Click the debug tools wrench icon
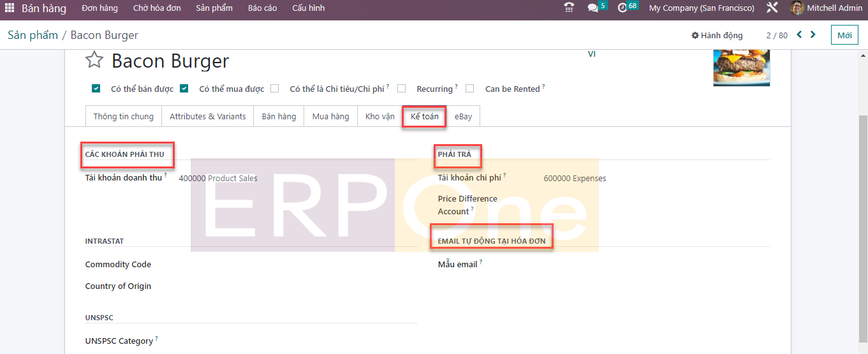The width and height of the screenshot is (868, 354). click(x=772, y=8)
